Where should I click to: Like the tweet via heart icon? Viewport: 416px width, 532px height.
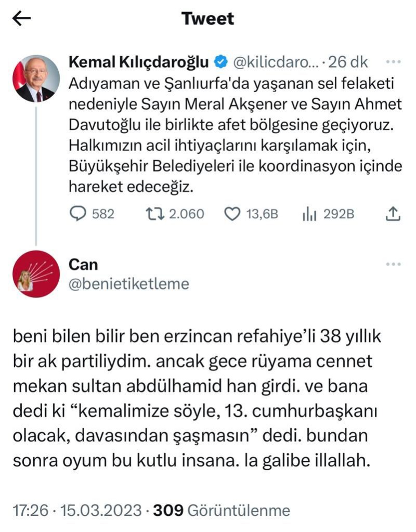[232, 214]
